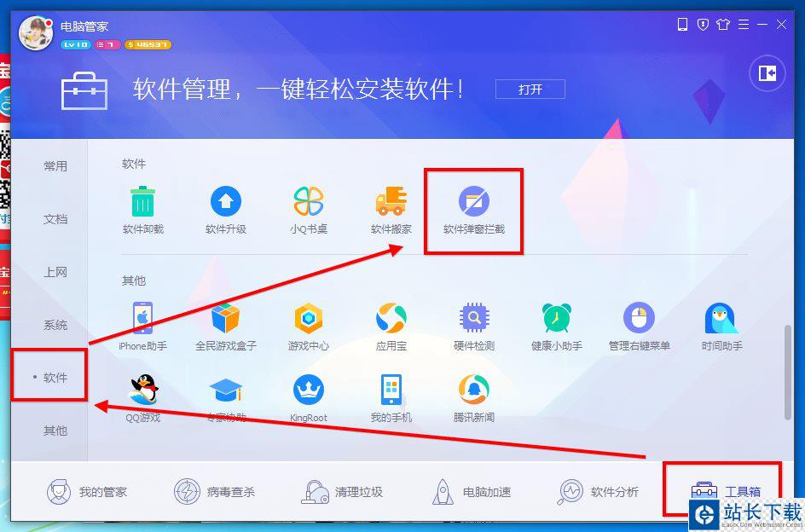Click the tool list vertical scrollbar
Image resolution: width=805 pixels, height=532 pixels.
[x=788, y=373]
